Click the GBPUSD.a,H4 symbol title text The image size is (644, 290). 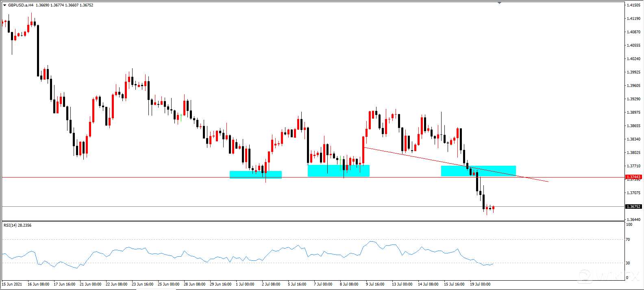21,5
